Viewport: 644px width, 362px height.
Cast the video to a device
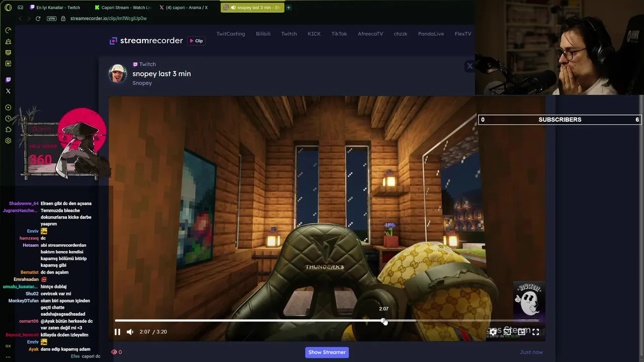[x=507, y=332]
